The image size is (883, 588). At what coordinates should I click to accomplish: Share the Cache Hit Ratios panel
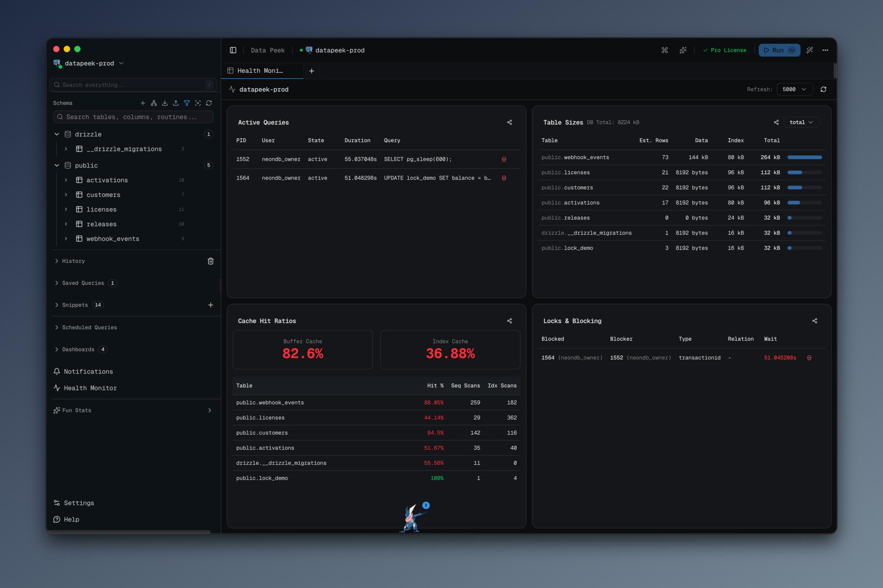(509, 320)
